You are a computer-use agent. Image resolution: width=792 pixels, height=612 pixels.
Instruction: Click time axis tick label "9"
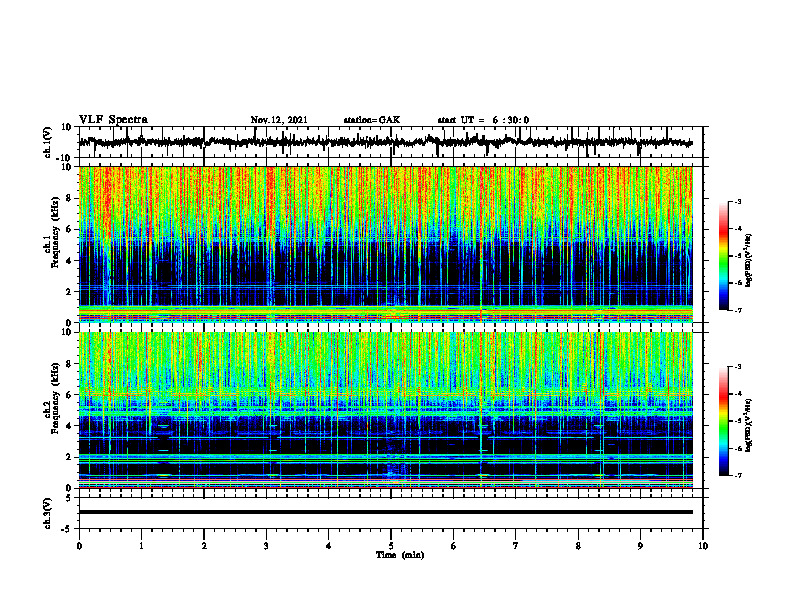[640, 546]
